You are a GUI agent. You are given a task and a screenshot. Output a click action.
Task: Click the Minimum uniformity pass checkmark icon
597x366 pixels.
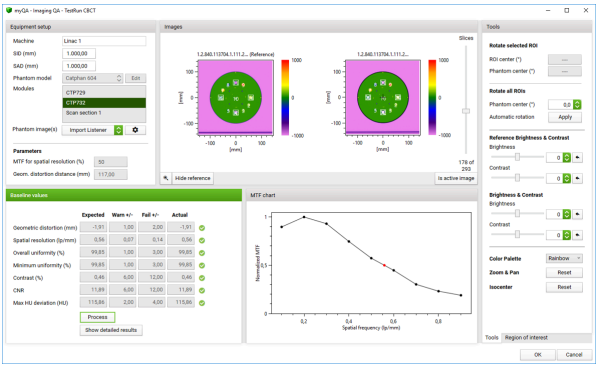click(202, 265)
